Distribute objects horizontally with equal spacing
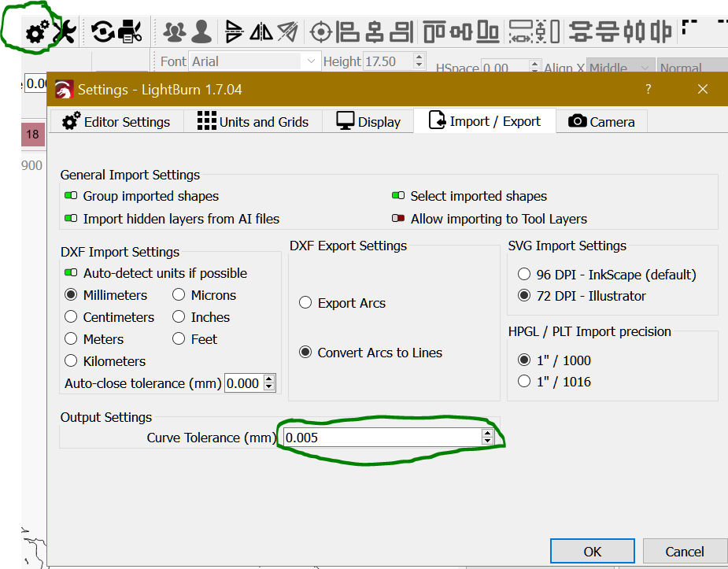The image size is (728, 569). [x=660, y=32]
